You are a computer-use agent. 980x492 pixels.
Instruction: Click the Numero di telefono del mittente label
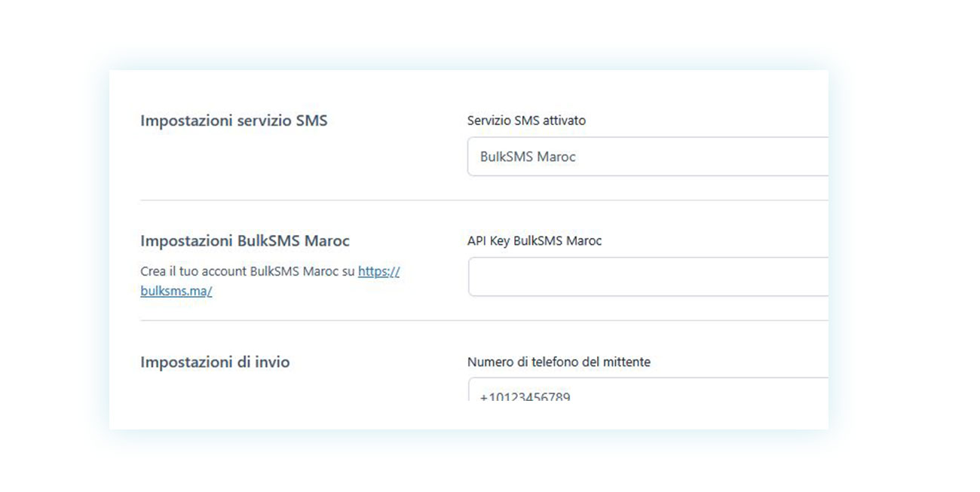tap(559, 362)
